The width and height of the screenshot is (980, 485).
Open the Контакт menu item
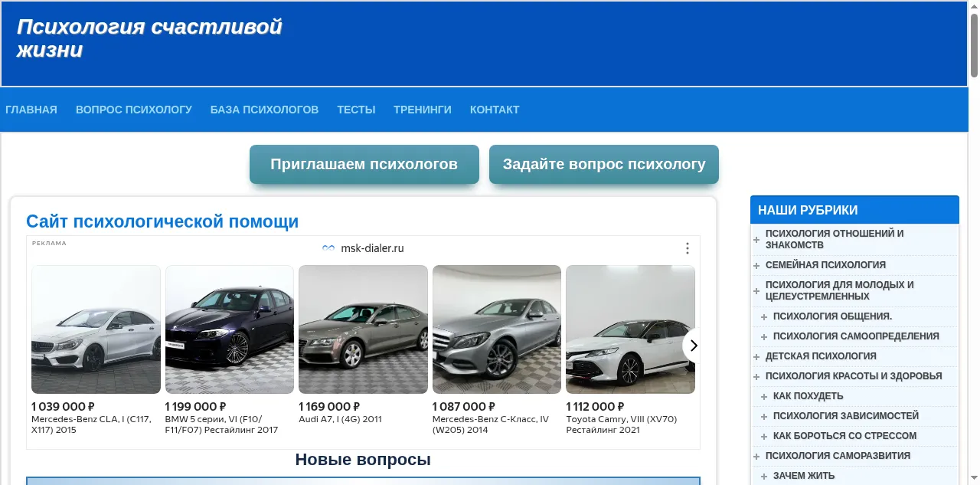(x=495, y=110)
